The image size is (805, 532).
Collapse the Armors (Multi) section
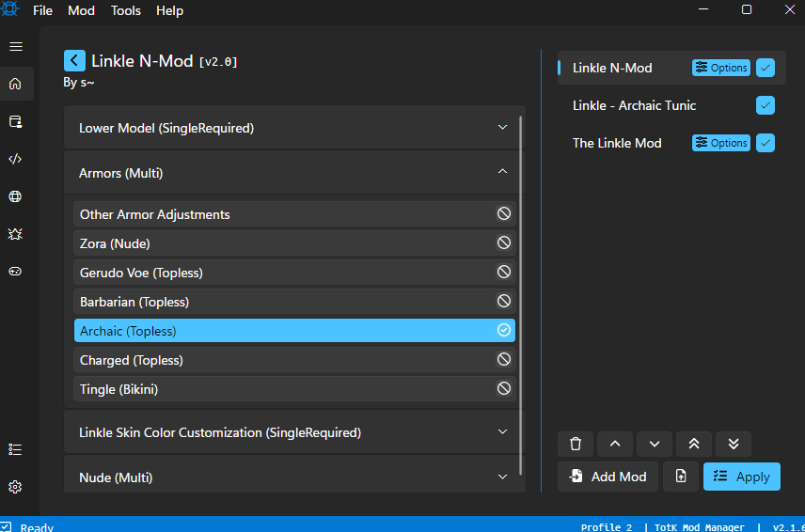coord(294,173)
